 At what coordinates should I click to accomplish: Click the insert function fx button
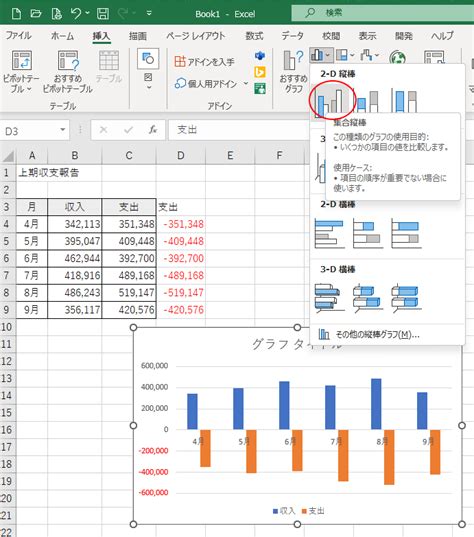pos(153,130)
